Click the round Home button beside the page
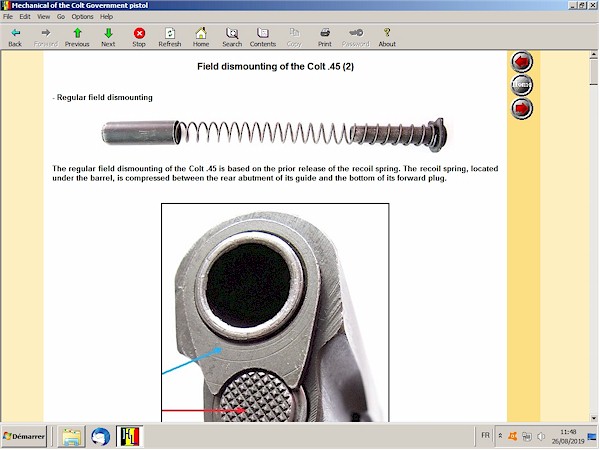Image resolution: width=600 pixels, height=450 pixels. click(x=522, y=85)
